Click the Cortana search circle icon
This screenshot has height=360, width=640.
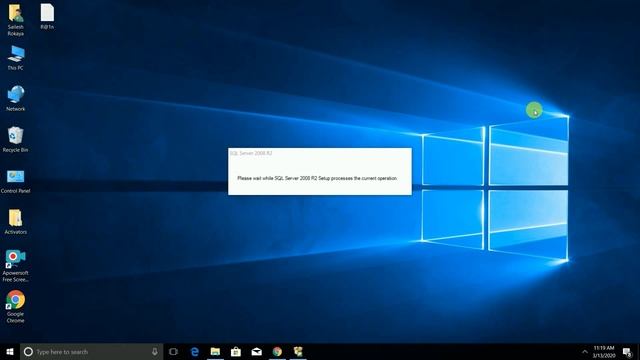(x=28, y=351)
